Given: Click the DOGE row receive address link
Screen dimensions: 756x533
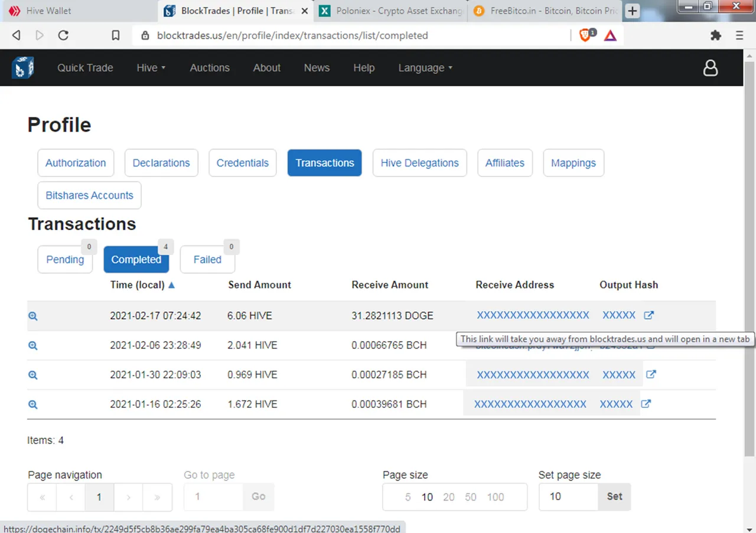Looking at the screenshot, I should [x=533, y=315].
